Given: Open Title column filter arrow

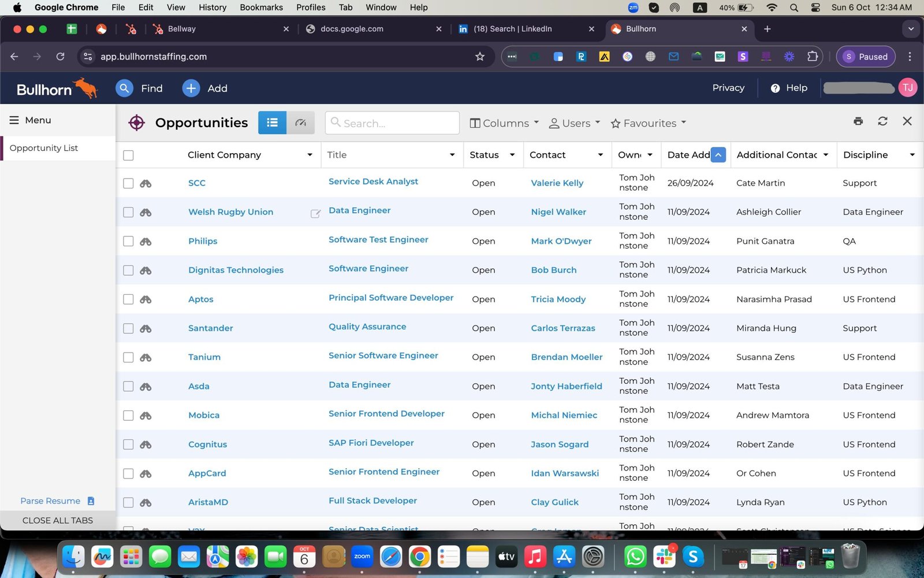Looking at the screenshot, I should point(452,155).
